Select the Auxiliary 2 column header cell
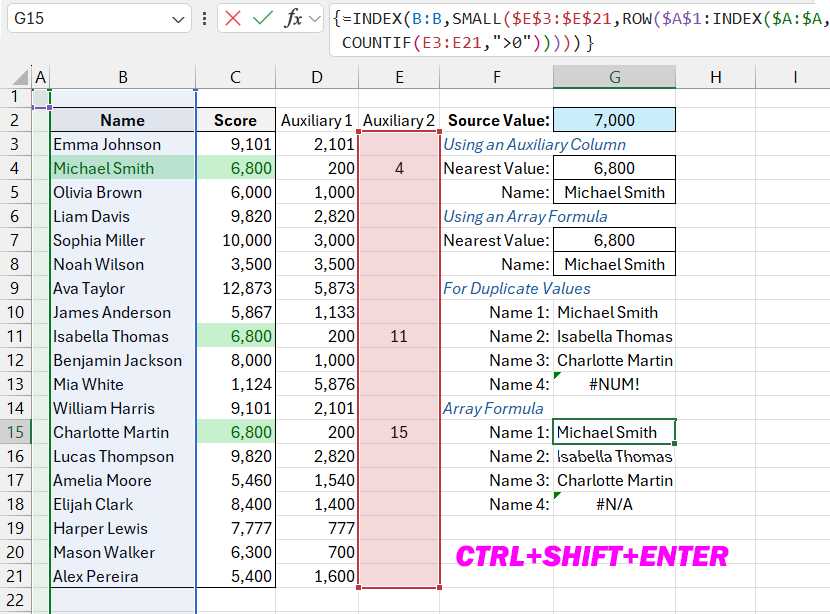Image resolution: width=830 pixels, height=614 pixels. 398,118
